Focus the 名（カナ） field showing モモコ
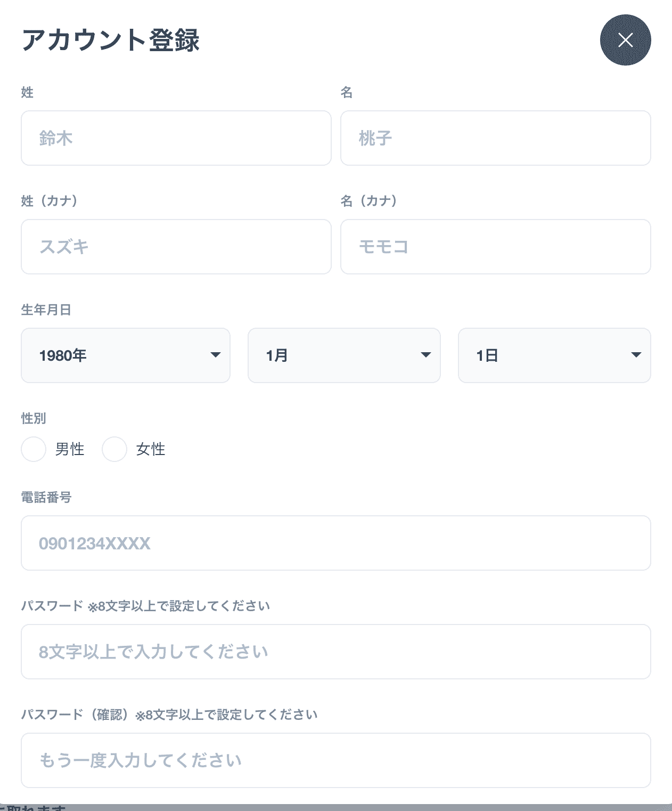Image resolution: width=672 pixels, height=811 pixels. [x=496, y=247]
